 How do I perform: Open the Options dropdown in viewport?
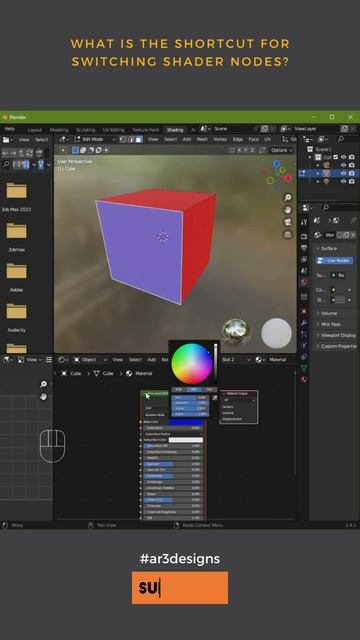(x=282, y=150)
